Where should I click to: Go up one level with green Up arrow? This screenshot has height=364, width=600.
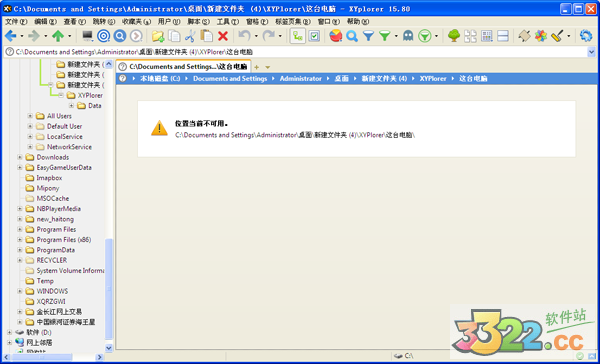coord(58,36)
